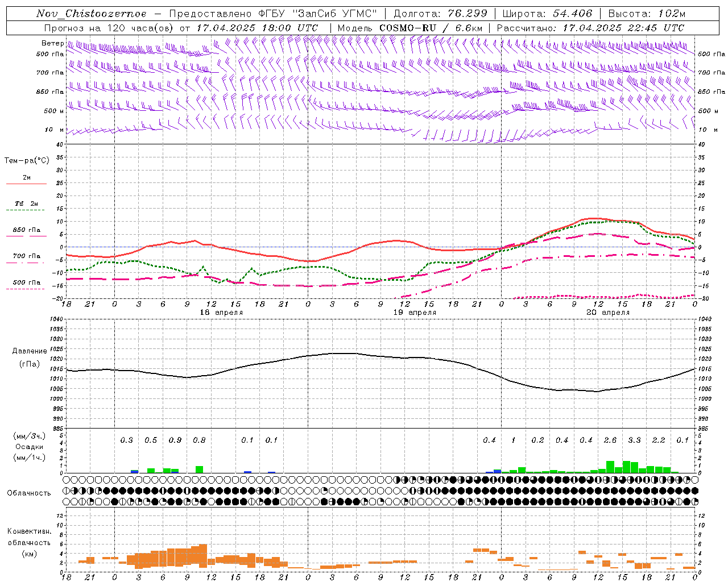Click the 2.2 precipitation value
728x582 pixels.
[659, 440]
